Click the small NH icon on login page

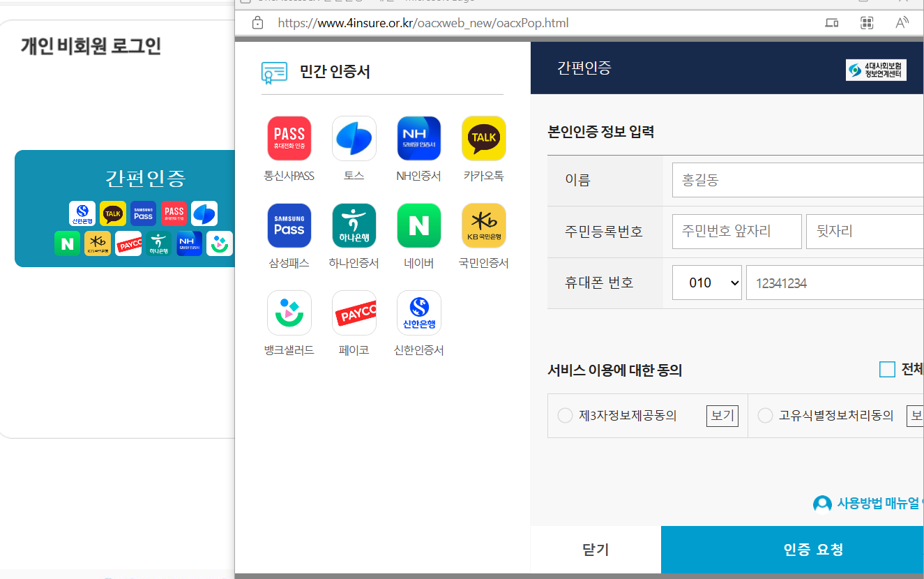[x=190, y=243]
